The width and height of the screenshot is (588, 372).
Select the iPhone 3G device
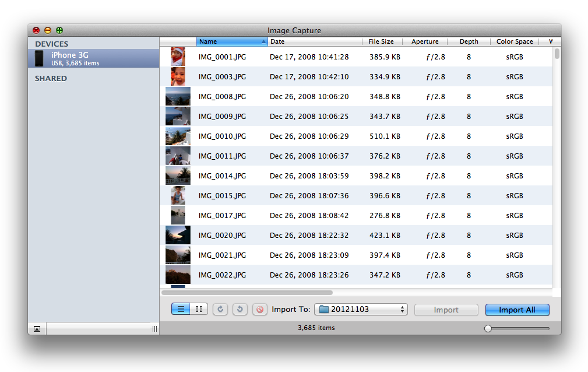point(93,58)
